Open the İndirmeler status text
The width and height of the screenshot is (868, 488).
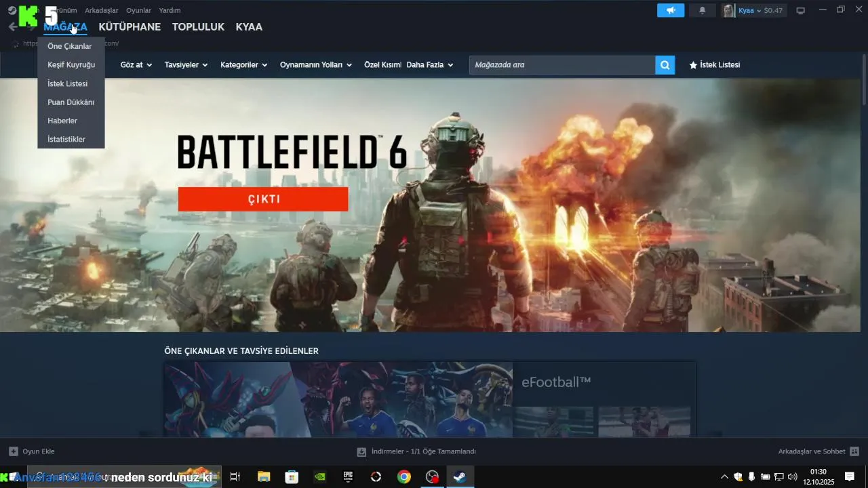tap(424, 451)
